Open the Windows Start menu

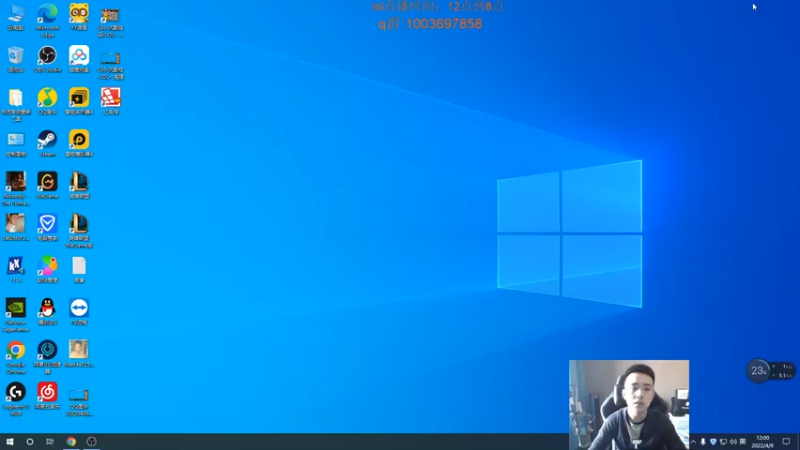click(x=10, y=442)
